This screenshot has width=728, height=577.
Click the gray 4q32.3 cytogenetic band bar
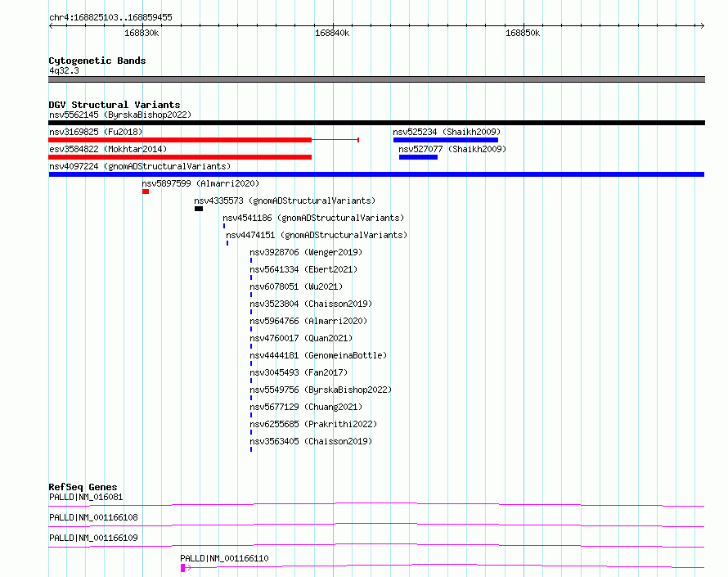(x=376, y=79)
